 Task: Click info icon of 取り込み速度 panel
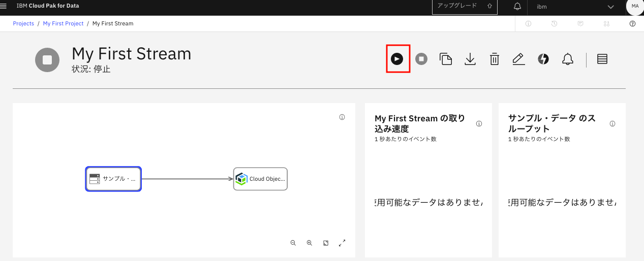click(479, 123)
